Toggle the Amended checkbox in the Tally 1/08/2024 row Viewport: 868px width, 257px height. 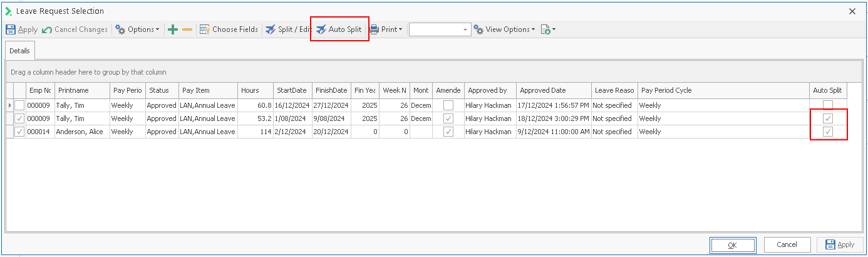[448, 118]
